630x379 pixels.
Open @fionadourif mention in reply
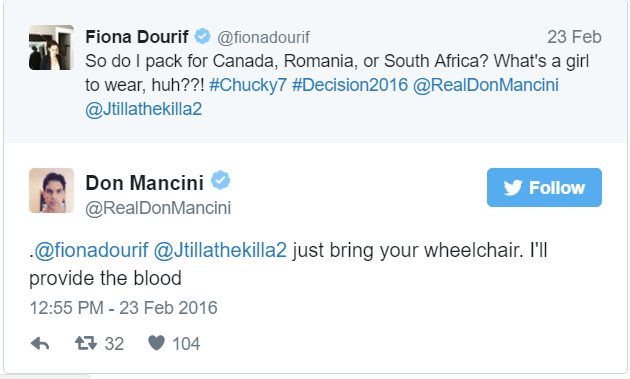tap(91, 250)
